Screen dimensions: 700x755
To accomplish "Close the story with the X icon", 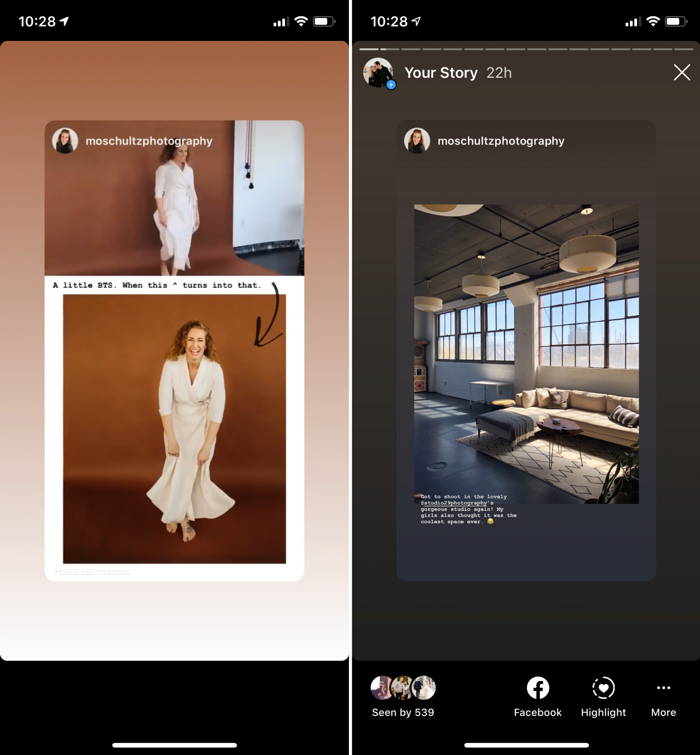I will coord(682,72).
